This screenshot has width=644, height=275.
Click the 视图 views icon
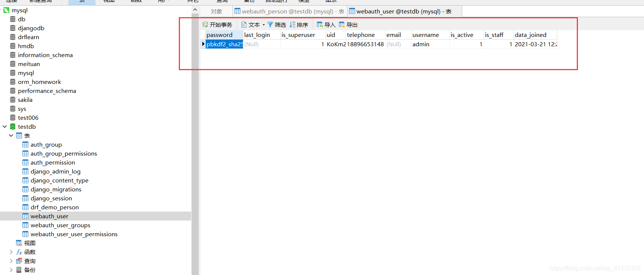point(19,243)
